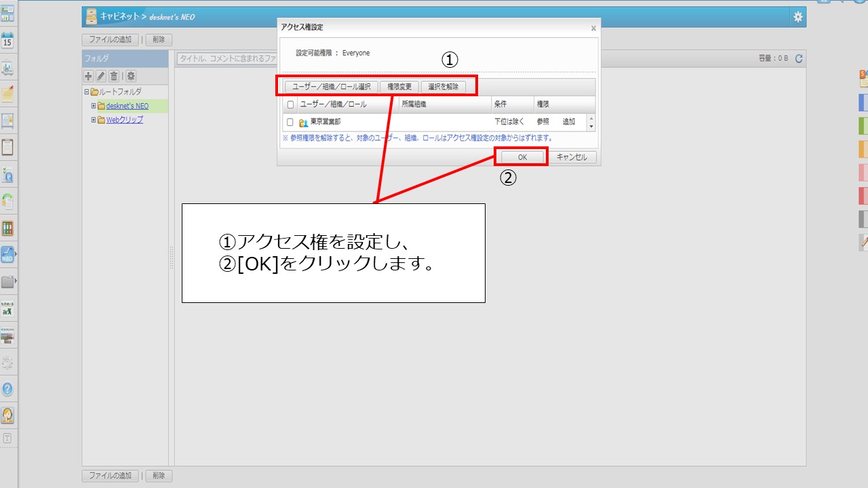
Task: Expand the Webクリップ folder node
Action: [94, 120]
